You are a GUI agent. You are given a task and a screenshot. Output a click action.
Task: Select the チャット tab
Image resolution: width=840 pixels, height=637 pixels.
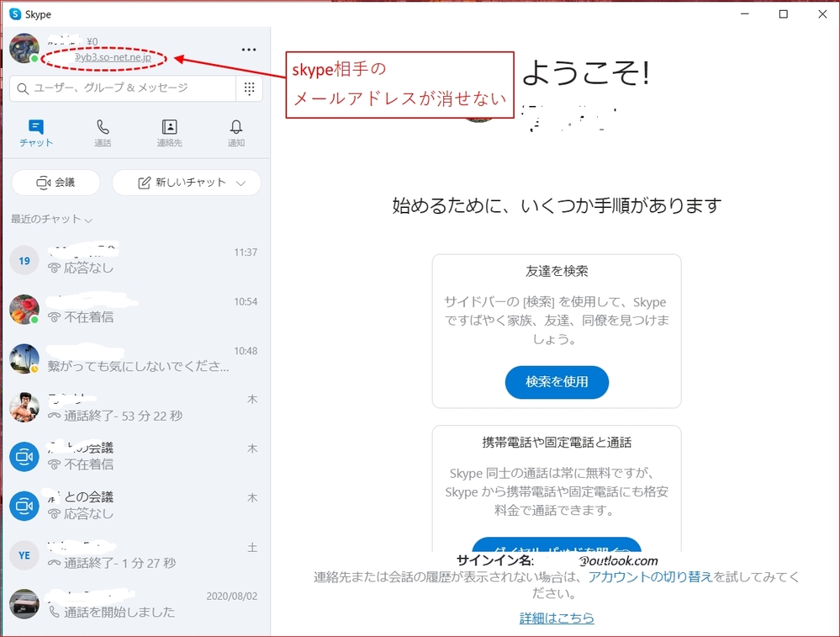(36, 133)
